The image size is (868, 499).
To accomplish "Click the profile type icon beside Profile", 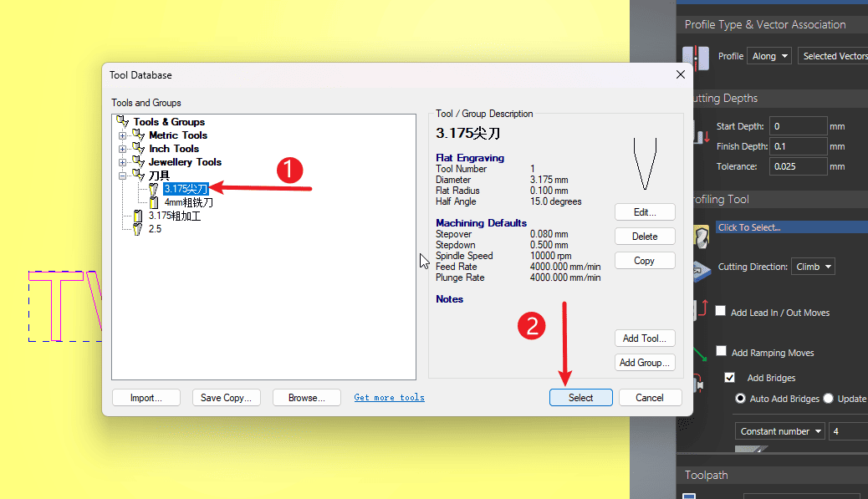I will [x=691, y=57].
